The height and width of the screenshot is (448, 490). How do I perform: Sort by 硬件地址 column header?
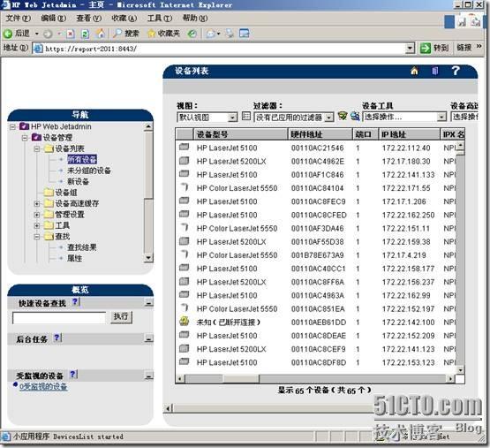tap(320, 134)
